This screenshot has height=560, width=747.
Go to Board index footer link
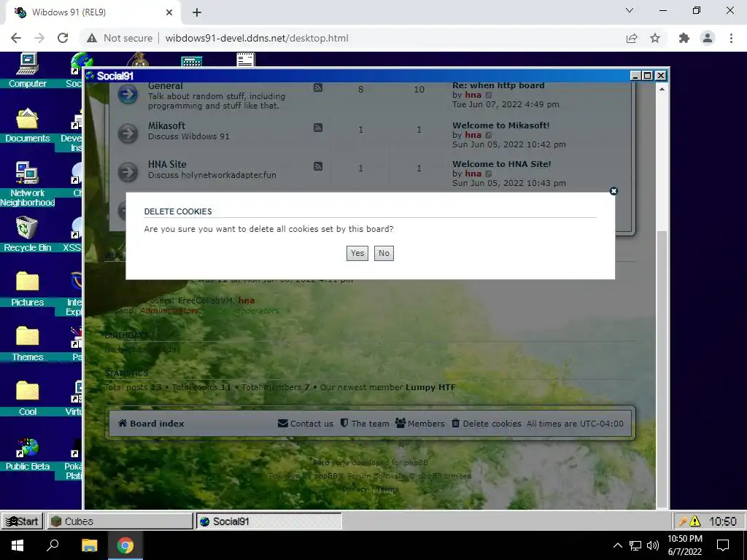tap(151, 424)
